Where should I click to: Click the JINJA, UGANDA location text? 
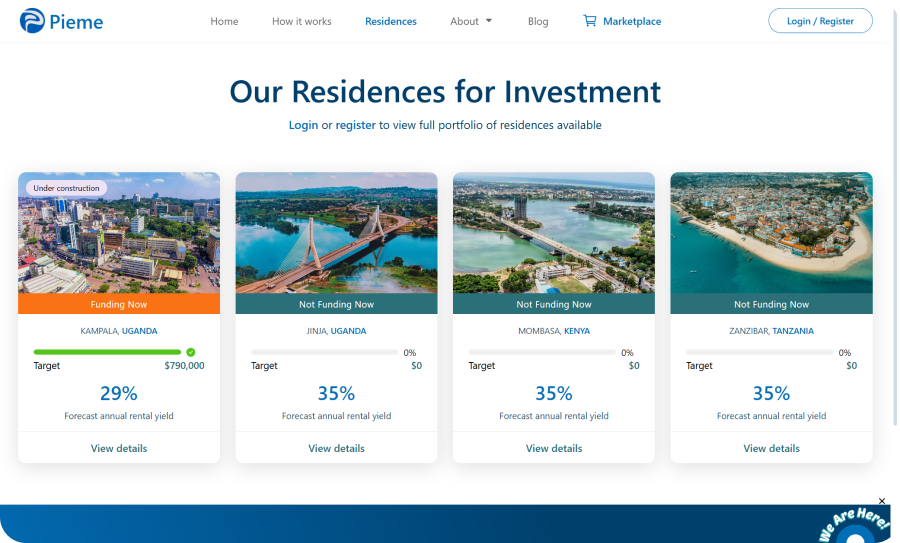click(x=336, y=331)
